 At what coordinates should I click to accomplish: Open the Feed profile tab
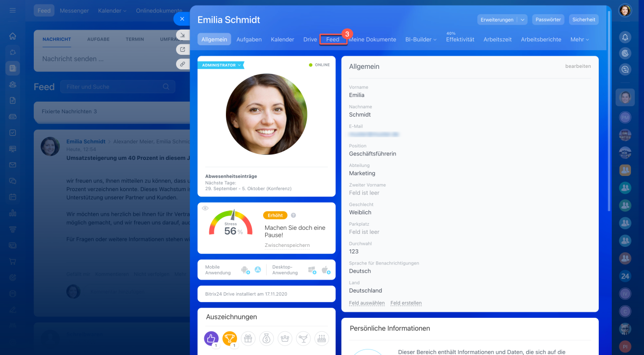pyautogui.click(x=333, y=39)
